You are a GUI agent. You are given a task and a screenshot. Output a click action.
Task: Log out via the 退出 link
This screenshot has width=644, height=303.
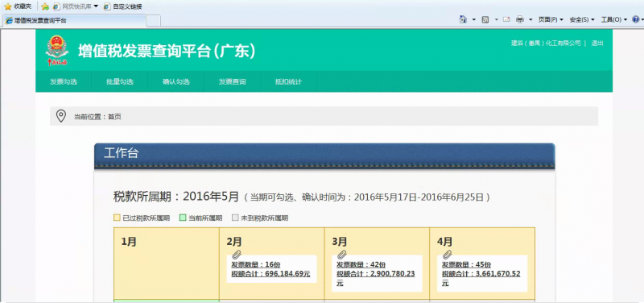tap(597, 44)
